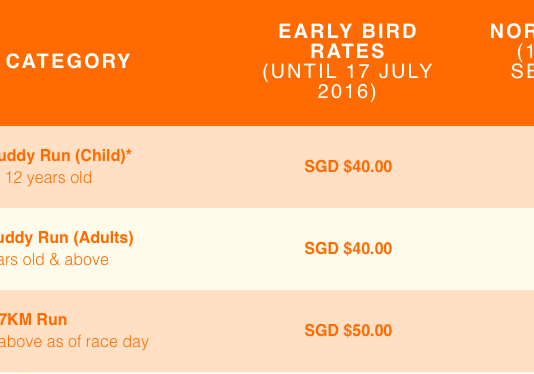Select the Buddy Run (Child)* category name
Screen dimensions: 534x374
[x=65, y=156]
